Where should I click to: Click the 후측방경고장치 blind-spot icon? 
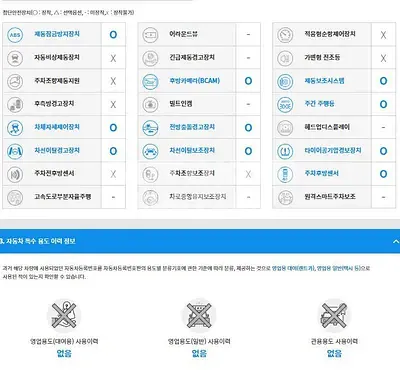[15, 104]
